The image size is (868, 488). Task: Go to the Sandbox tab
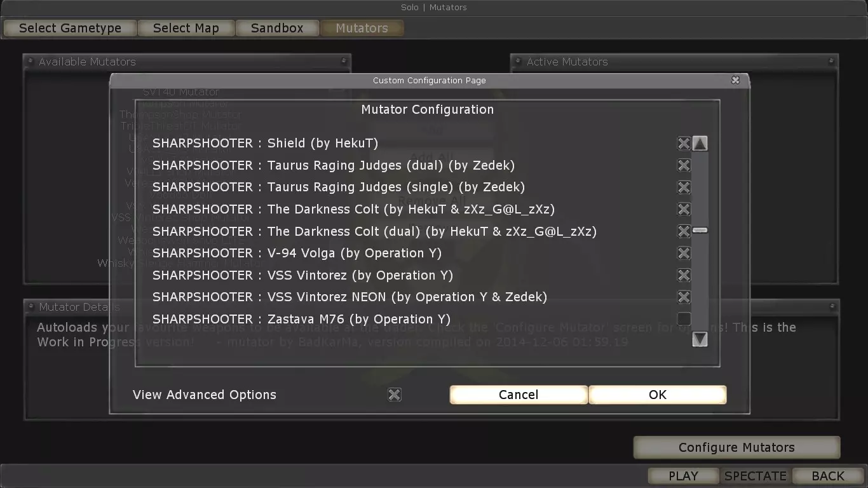point(277,28)
